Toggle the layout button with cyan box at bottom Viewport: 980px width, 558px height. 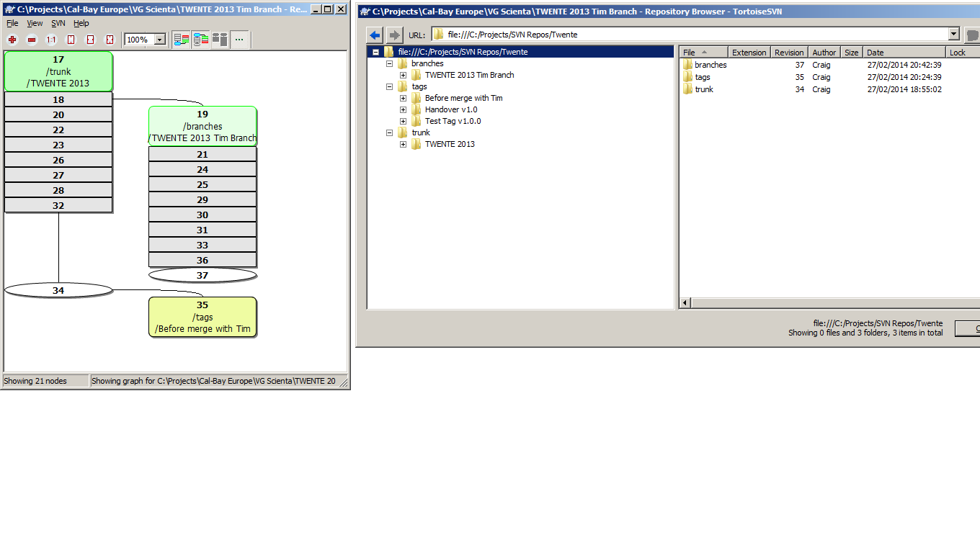[x=182, y=40]
